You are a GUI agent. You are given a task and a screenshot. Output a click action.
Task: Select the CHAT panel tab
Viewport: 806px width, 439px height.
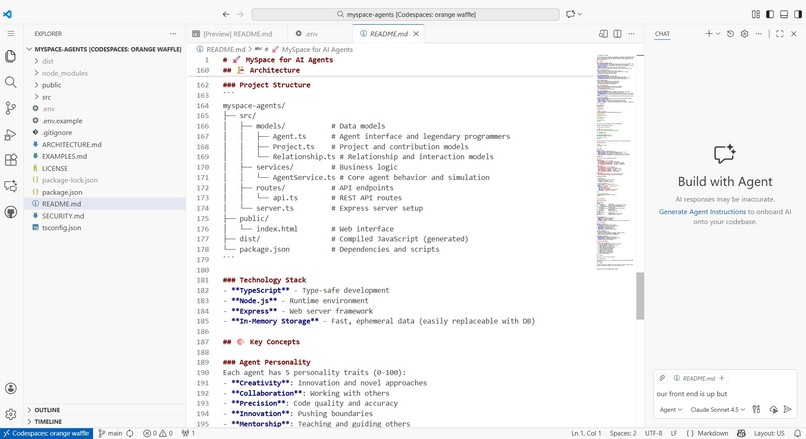pos(662,34)
